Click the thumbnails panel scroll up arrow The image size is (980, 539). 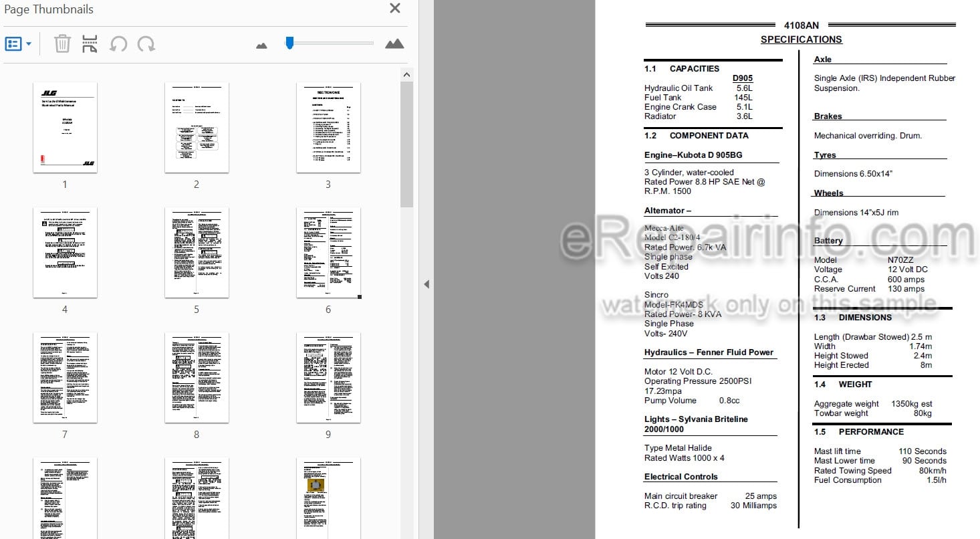click(406, 74)
